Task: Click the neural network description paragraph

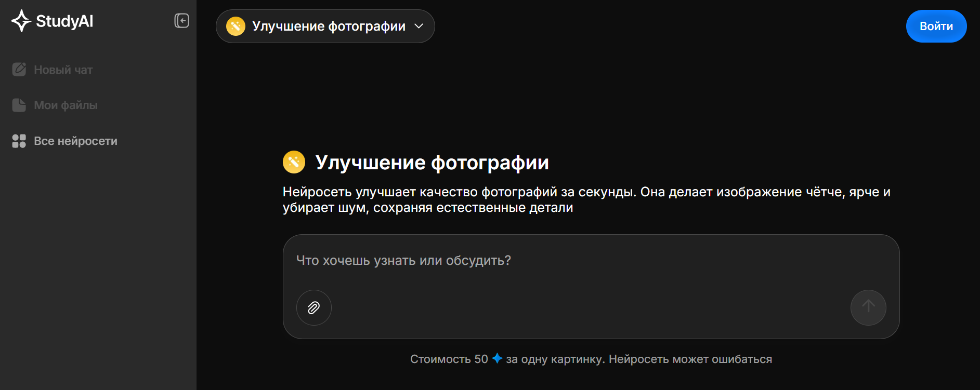Action: (x=586, y=200)
